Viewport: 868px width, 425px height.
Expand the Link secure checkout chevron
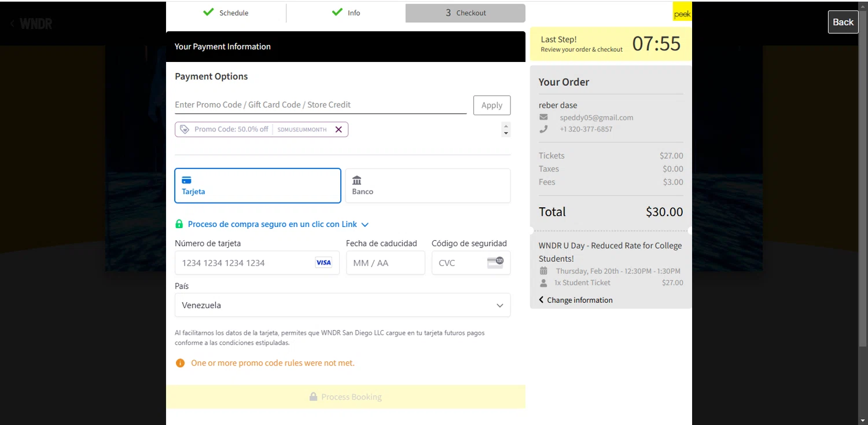point(365,225)
